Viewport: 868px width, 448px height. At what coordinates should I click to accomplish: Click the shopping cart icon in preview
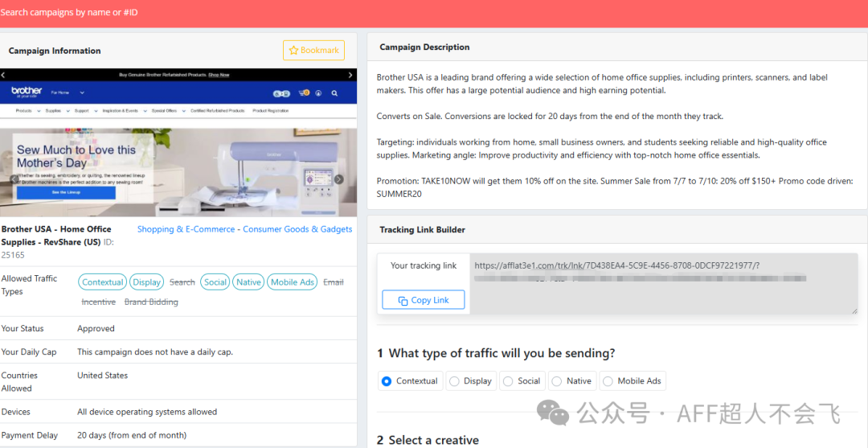(304, 93)
